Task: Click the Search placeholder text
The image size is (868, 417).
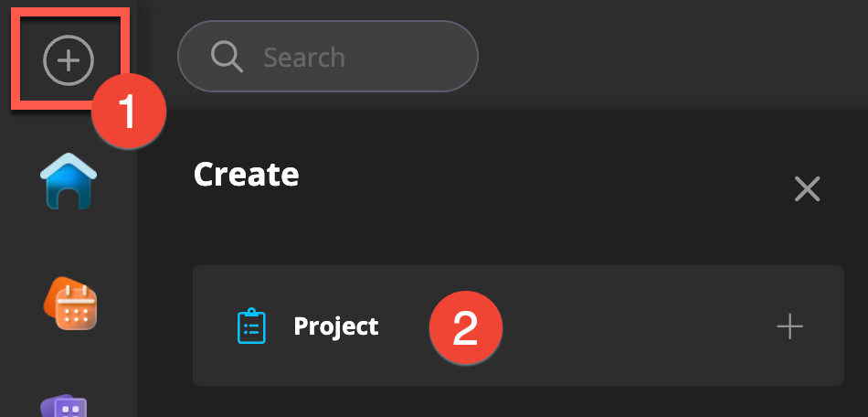Action: tap(304, 58)
